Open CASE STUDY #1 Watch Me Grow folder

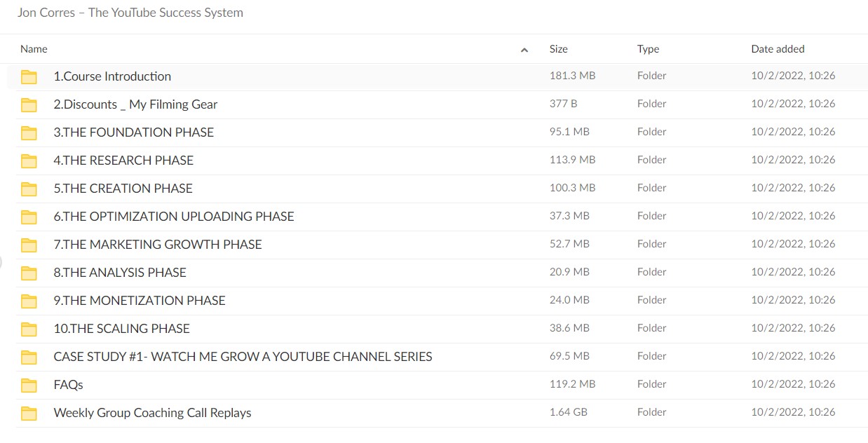[243, 357]
